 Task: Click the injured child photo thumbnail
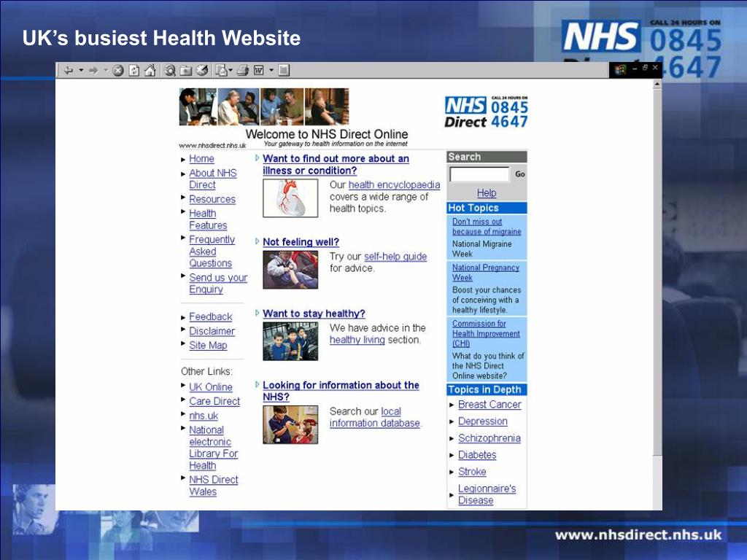tap(290, 270)
